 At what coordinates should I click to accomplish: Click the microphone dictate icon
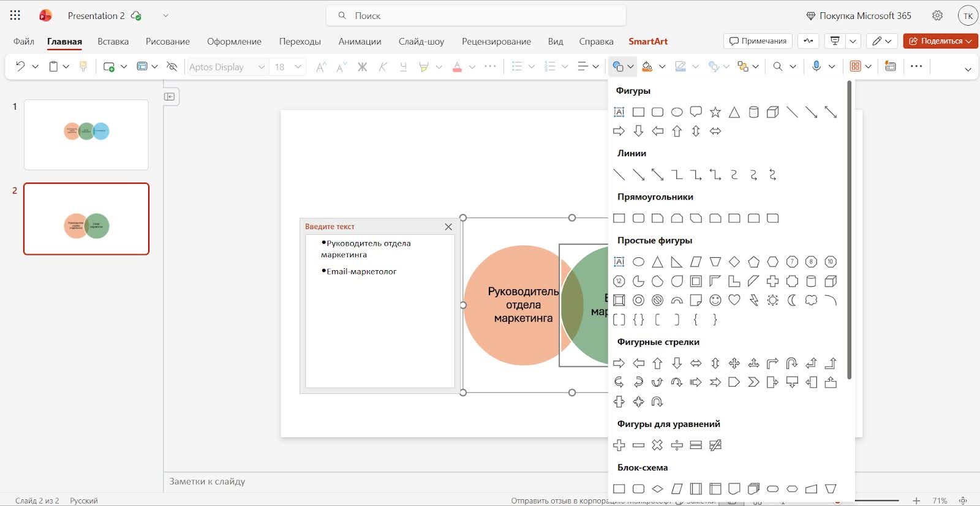[x=816, y=66]
